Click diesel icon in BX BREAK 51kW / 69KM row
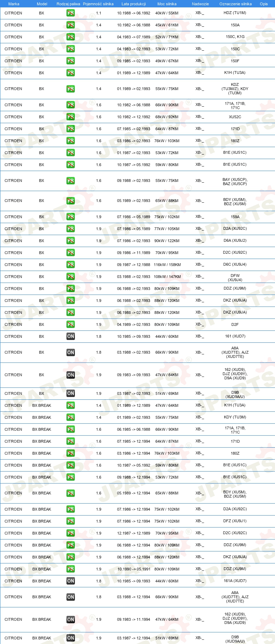Viewport: 275px width, 644px height. 71,638
